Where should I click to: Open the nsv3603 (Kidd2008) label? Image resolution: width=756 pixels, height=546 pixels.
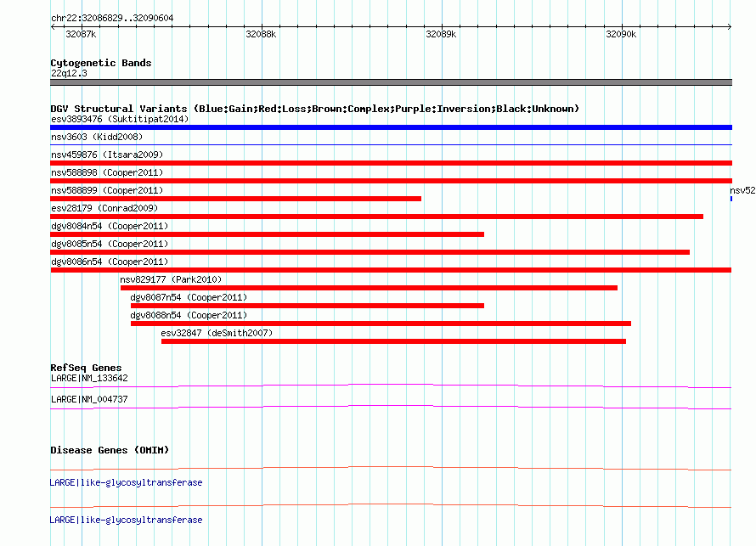pyautogui.click(x=97, y=137)
